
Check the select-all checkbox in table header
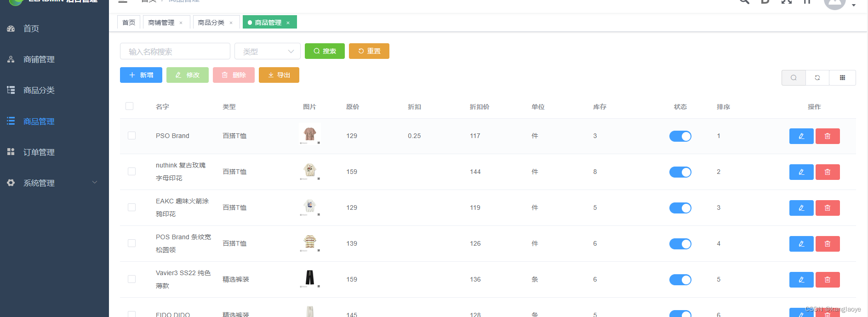[130, 106]
